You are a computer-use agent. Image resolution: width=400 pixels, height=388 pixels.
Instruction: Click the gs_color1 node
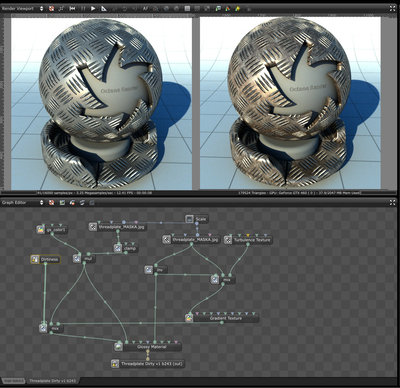52,230
